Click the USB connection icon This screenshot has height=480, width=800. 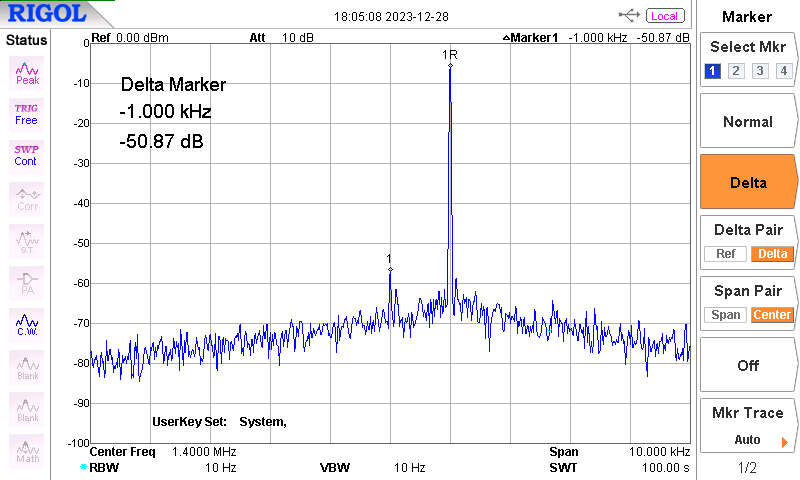click(629, 15)
